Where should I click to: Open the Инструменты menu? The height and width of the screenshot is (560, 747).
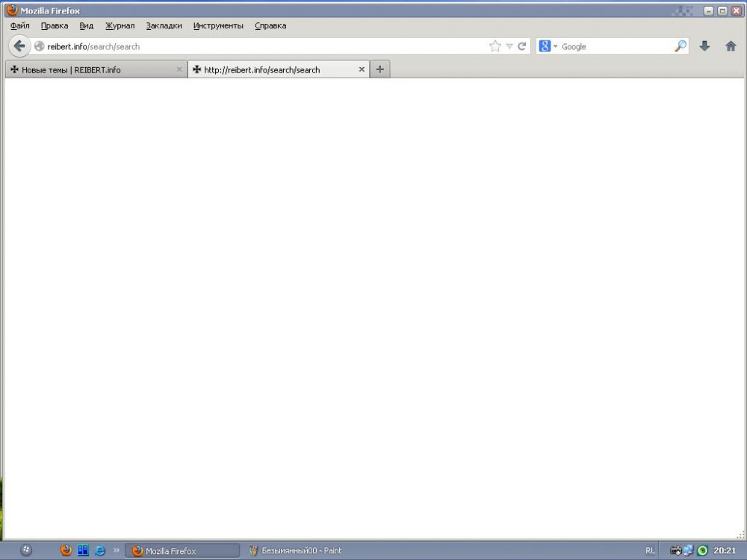[x=218, y=25]
